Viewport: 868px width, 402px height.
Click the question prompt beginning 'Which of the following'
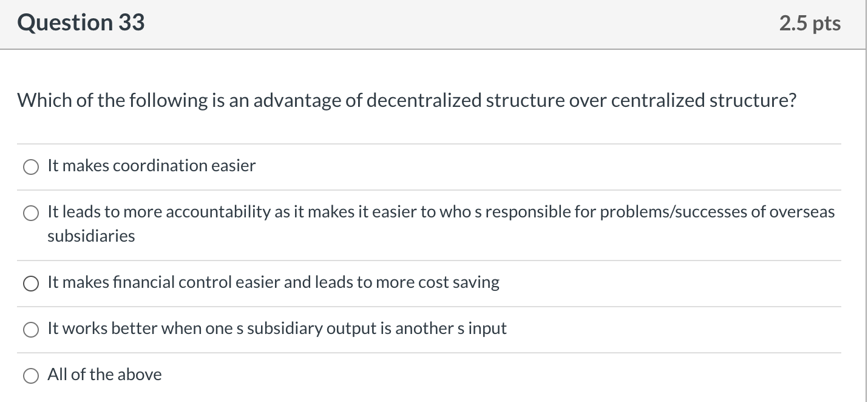(407, 100)
